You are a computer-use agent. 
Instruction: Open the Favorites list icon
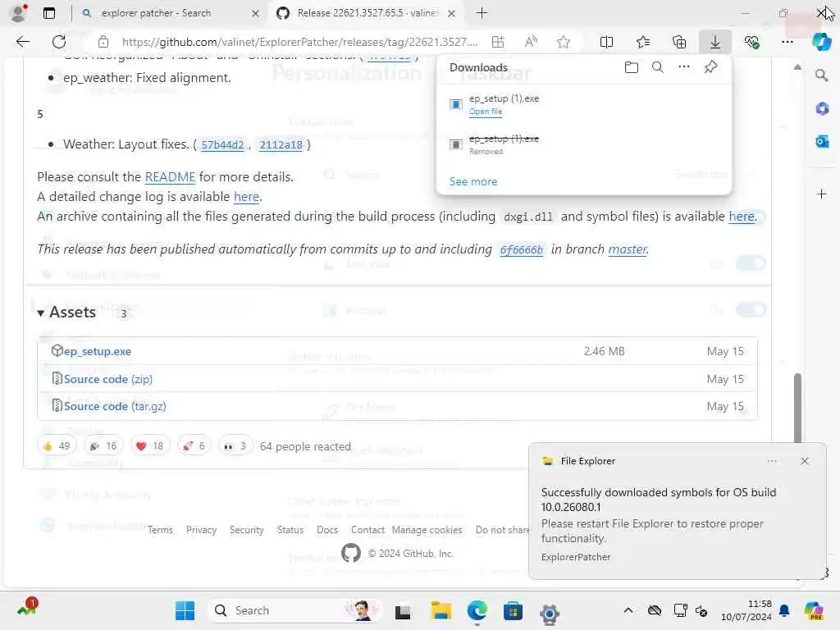coord(643,42)
